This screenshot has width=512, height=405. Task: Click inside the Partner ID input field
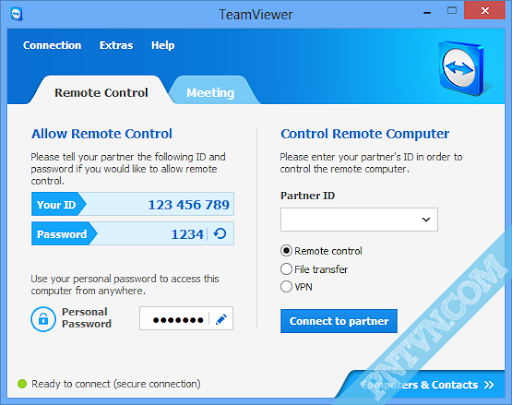359,220
